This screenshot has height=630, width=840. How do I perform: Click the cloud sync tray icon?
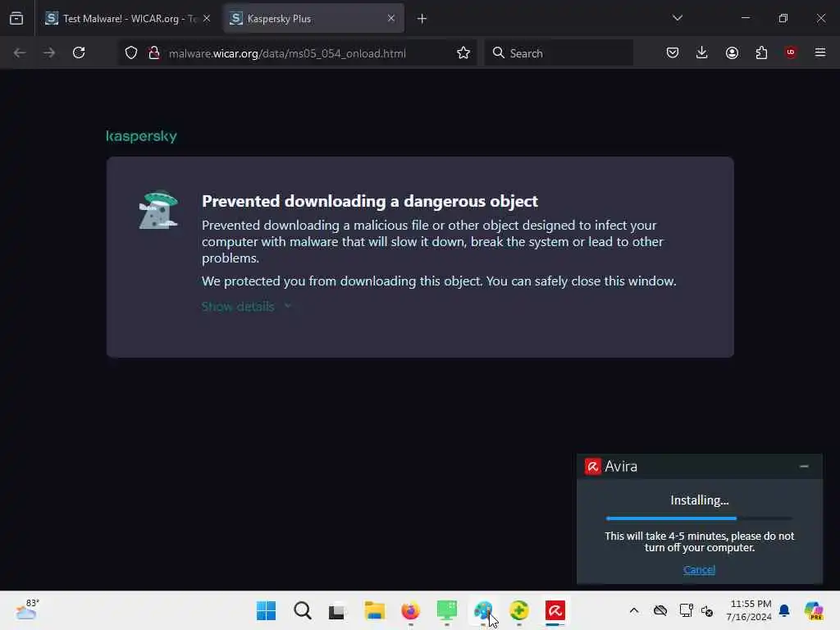660,610
